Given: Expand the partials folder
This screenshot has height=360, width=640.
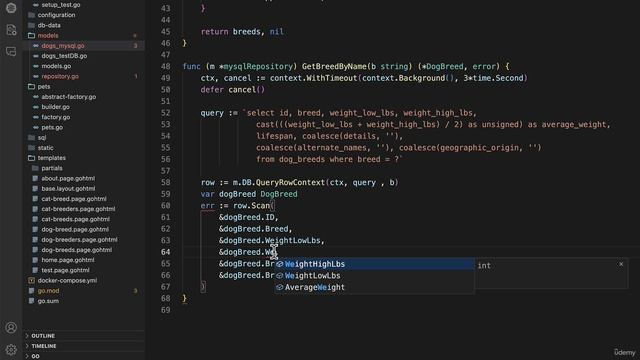Looking at the screenshot, I should coord(84,168).
